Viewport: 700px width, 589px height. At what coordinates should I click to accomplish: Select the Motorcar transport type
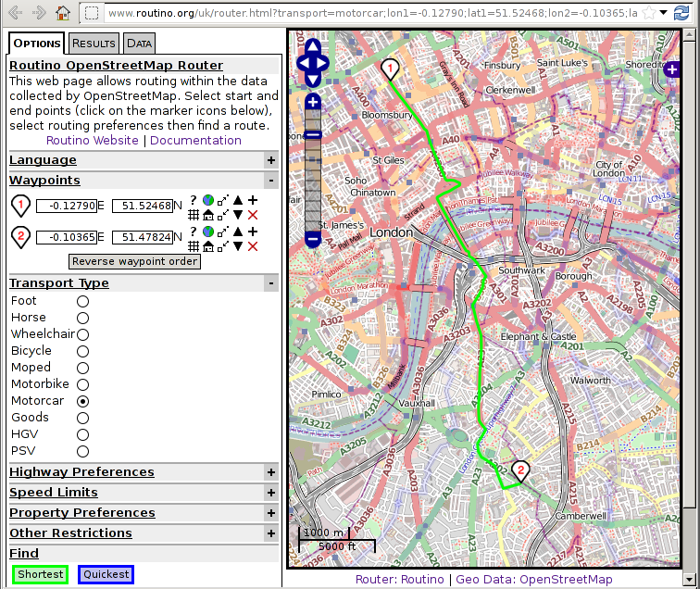[82, 401]
